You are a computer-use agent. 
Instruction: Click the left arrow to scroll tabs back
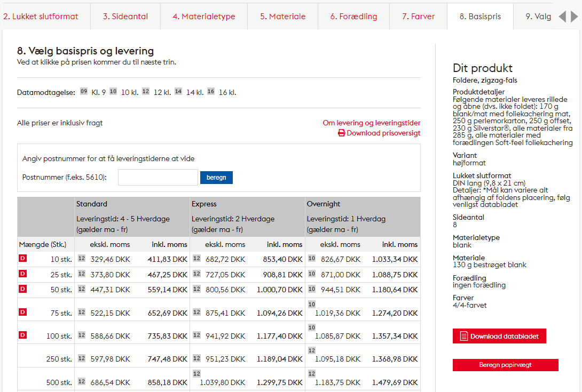pos(562,17)
